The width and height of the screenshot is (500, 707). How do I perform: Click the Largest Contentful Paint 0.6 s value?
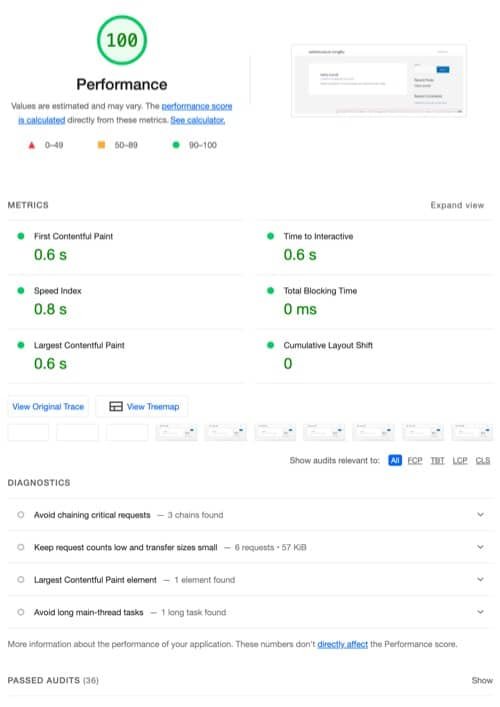click(50, 364)
